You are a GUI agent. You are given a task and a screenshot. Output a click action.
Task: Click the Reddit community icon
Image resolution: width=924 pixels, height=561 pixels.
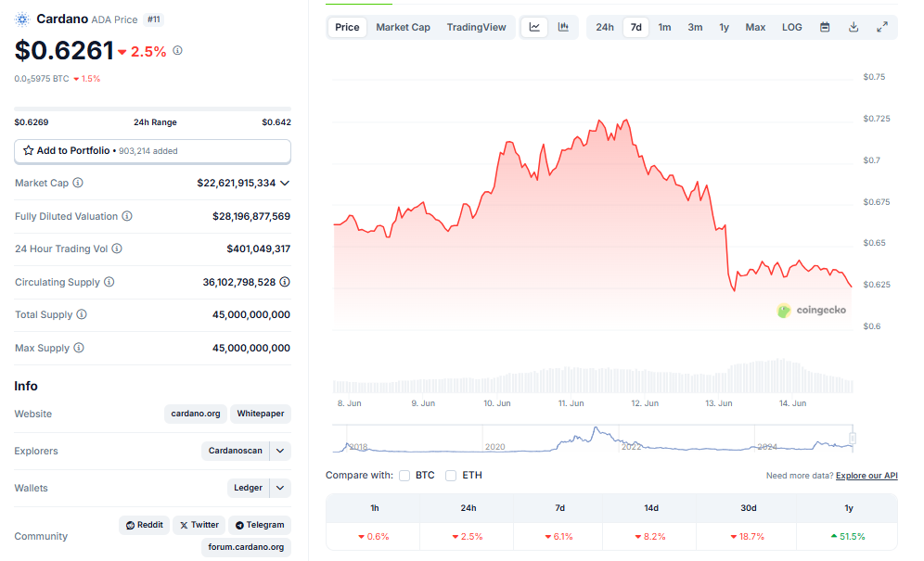130,525
